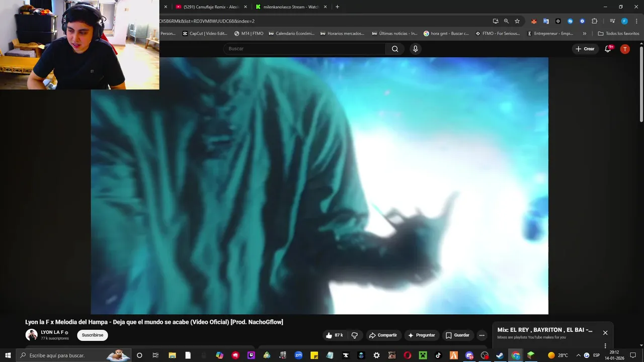The height and width of the screenshot is (362, 644).
Task: Open Chrome three-dot menu
Action: click(x=635, y=21)
